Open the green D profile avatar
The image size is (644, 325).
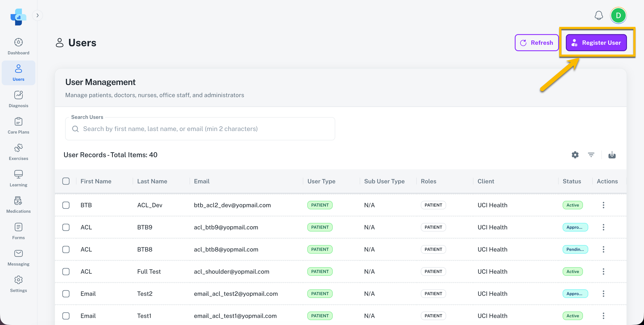[618, 15]
